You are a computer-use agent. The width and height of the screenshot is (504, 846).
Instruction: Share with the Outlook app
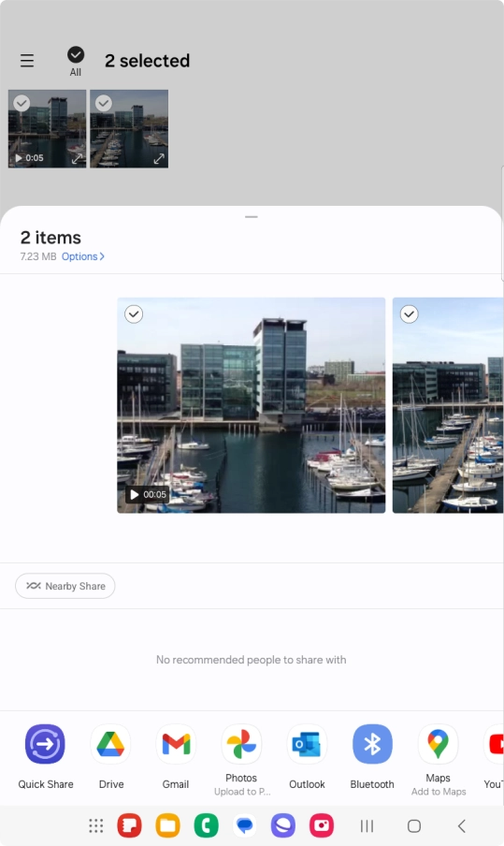[307, 744]
